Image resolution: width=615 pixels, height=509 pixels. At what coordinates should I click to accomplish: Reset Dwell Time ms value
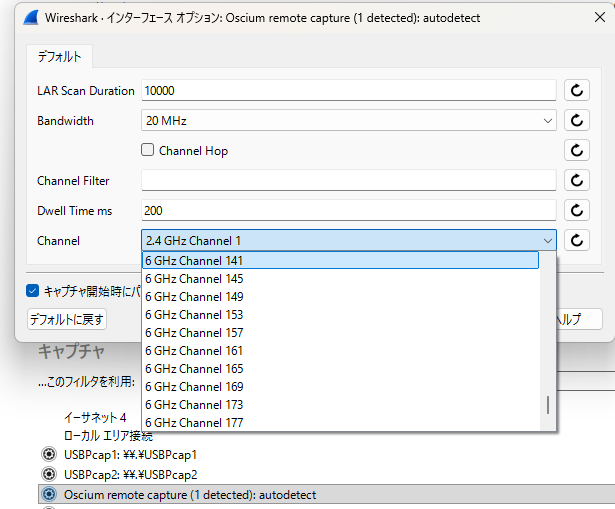pos(577,211)
